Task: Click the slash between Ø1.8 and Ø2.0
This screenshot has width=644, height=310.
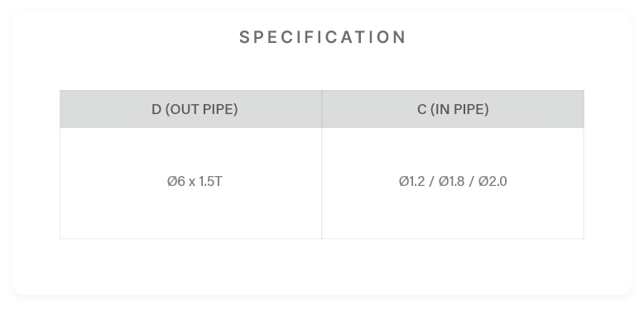Action: tap(472, 181)
